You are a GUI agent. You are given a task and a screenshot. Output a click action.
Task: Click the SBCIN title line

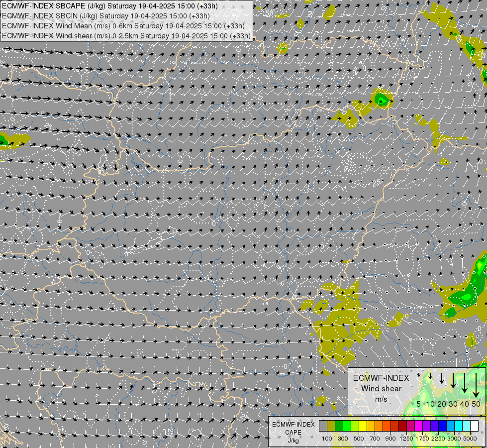105,16
